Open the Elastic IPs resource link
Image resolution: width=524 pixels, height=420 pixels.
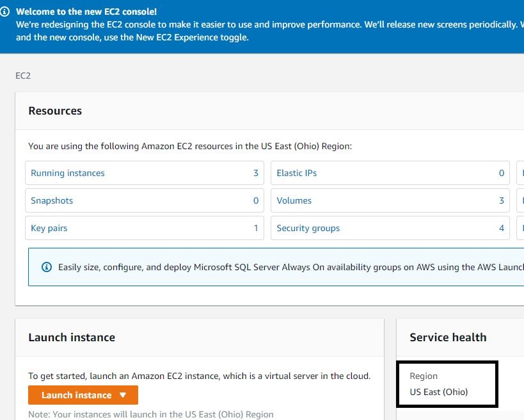click(x=296, y=173)
